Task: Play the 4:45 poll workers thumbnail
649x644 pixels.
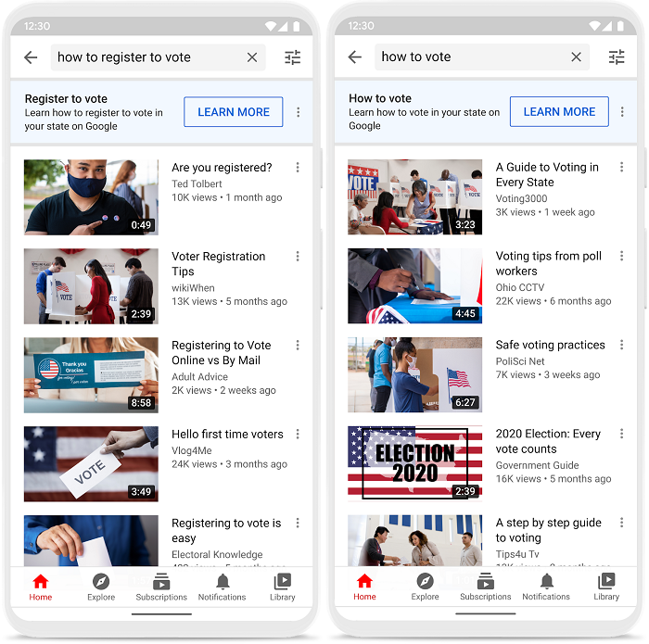Action: point(414,285)
